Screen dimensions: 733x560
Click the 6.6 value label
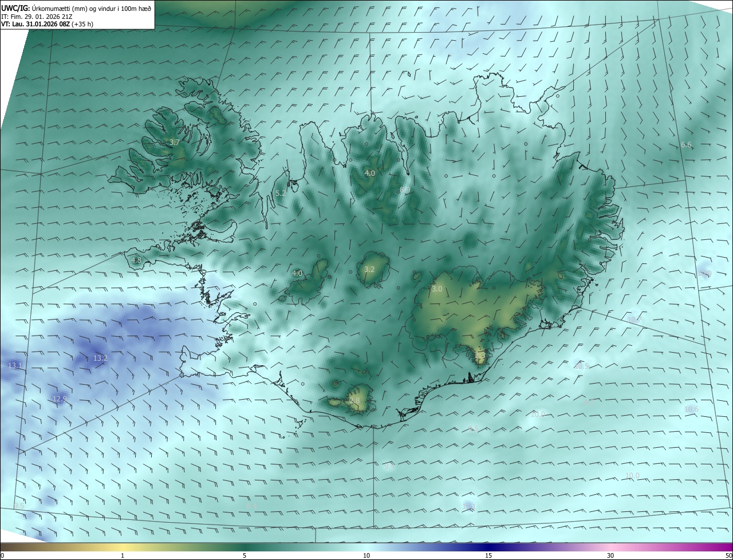(686, 145)
